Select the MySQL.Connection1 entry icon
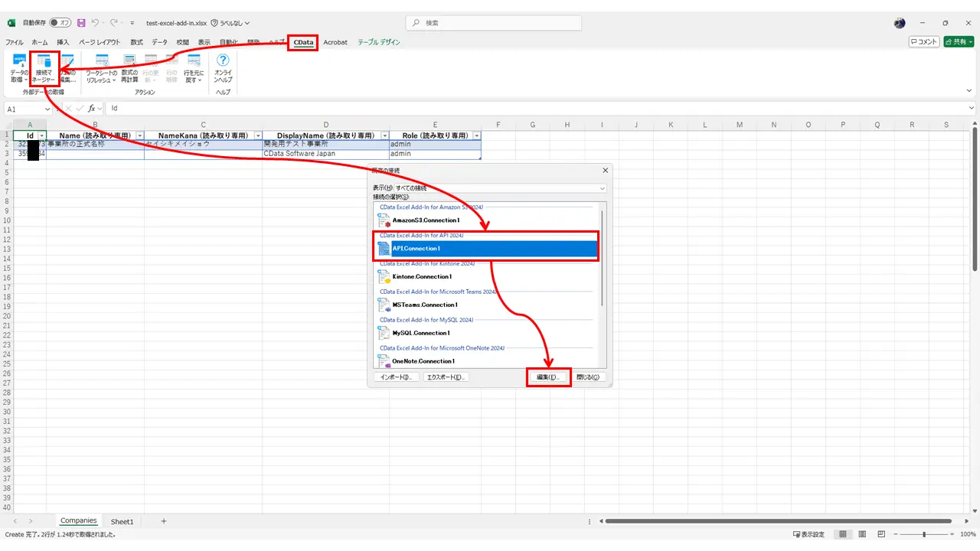This screenshot has width=980, height=551. (385, 333)
